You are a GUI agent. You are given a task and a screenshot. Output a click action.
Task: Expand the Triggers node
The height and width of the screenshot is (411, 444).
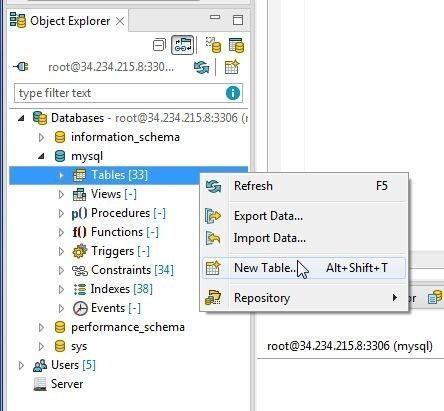pos(61,251)
